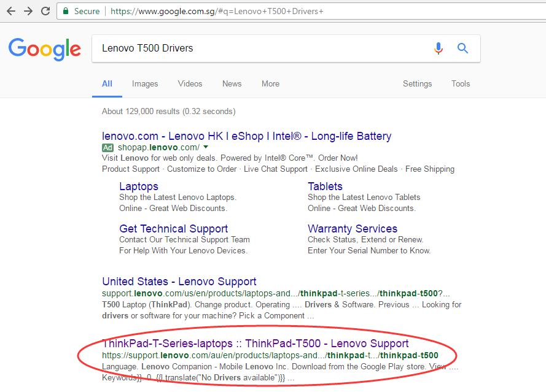Open the Google logo homepage

click(45, 49)
